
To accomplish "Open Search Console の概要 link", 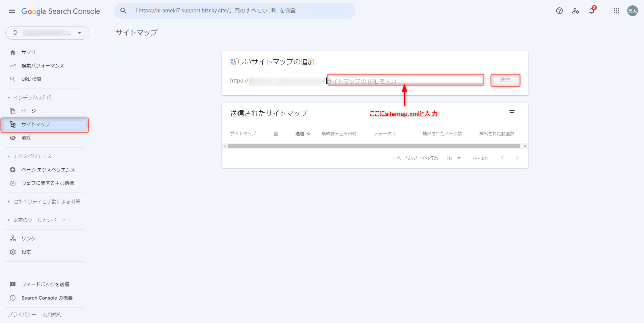I will click(47, 298).
